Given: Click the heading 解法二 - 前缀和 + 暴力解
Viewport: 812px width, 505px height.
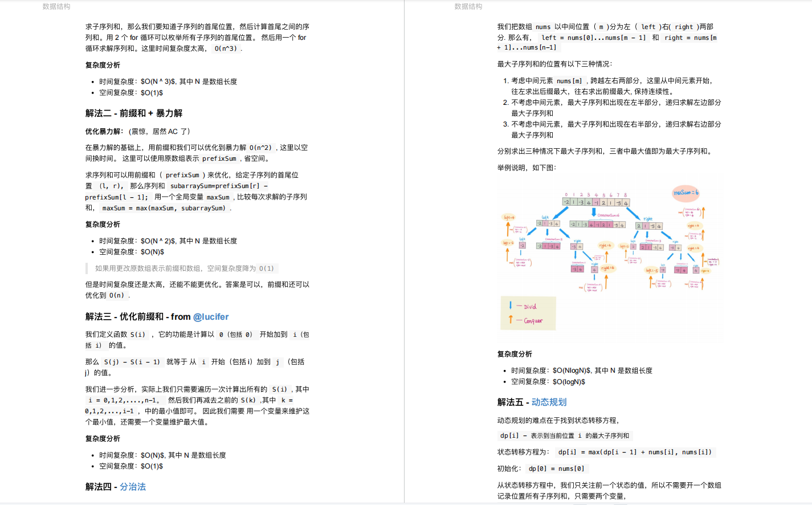Looking at the screenshot, I should click(134, 113).
